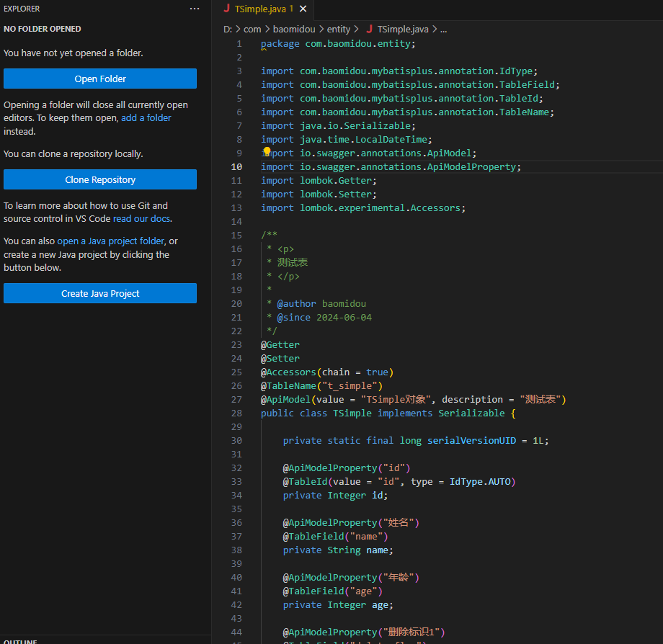Expand the baomidou breadcrumb segment

pyautogui.click(x=295, y=30)
